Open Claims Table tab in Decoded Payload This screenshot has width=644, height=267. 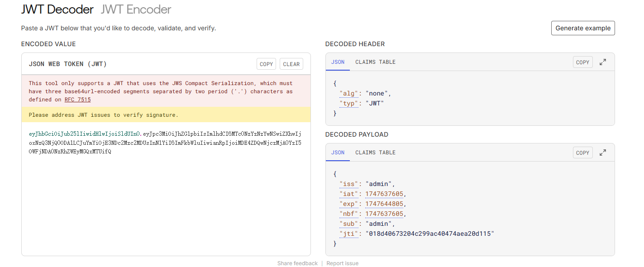[x=375, y=153]
